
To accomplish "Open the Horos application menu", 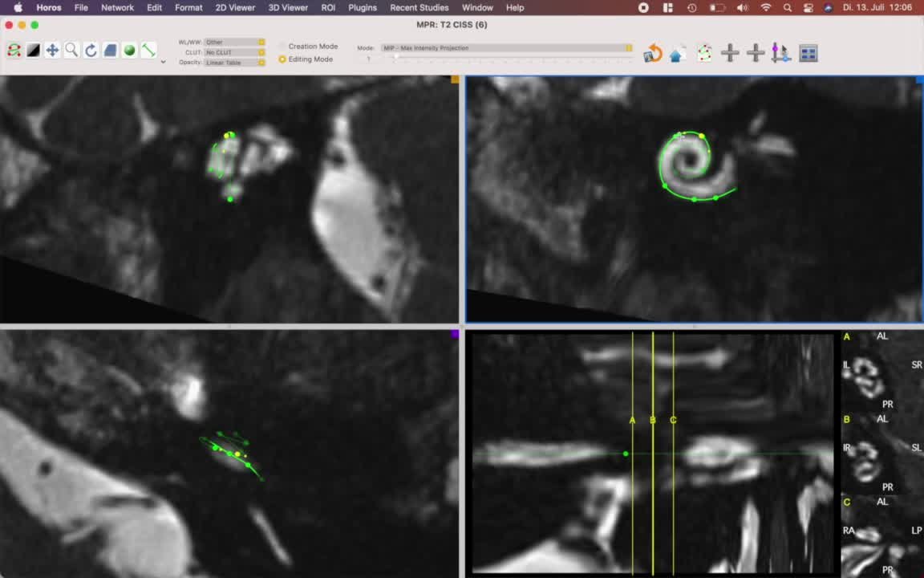I will coord(49,8).
